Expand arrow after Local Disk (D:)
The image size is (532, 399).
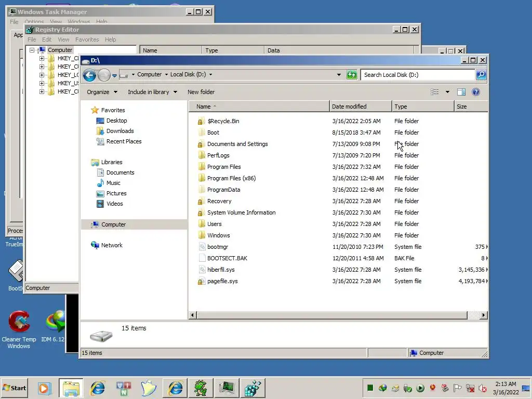210,74
